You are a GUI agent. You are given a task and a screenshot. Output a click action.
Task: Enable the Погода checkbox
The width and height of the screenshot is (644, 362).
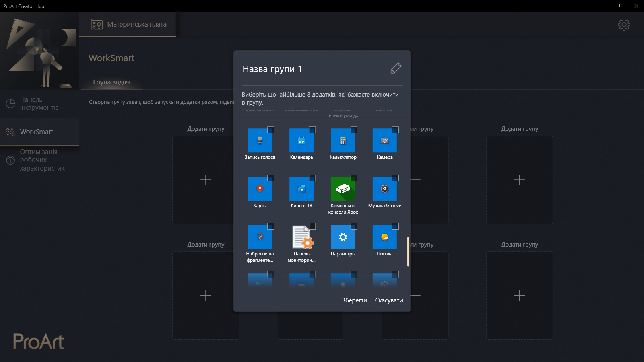click(x=395, y=226)
